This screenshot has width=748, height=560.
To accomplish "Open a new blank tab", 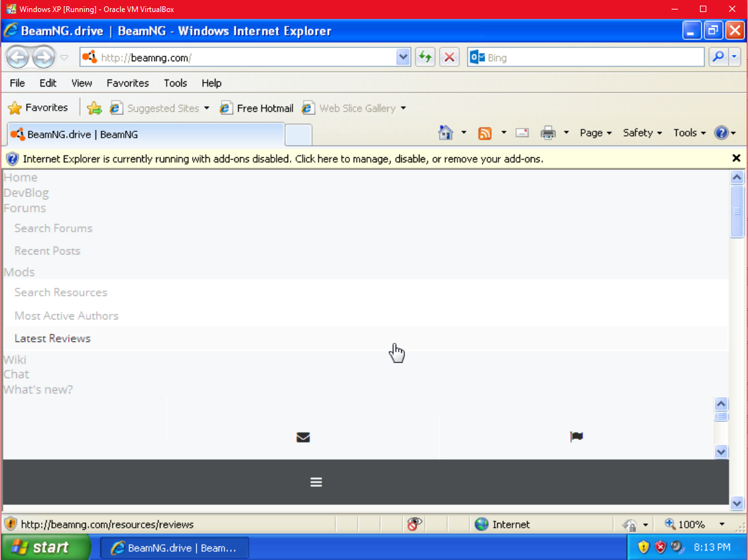I will point(299,135).
